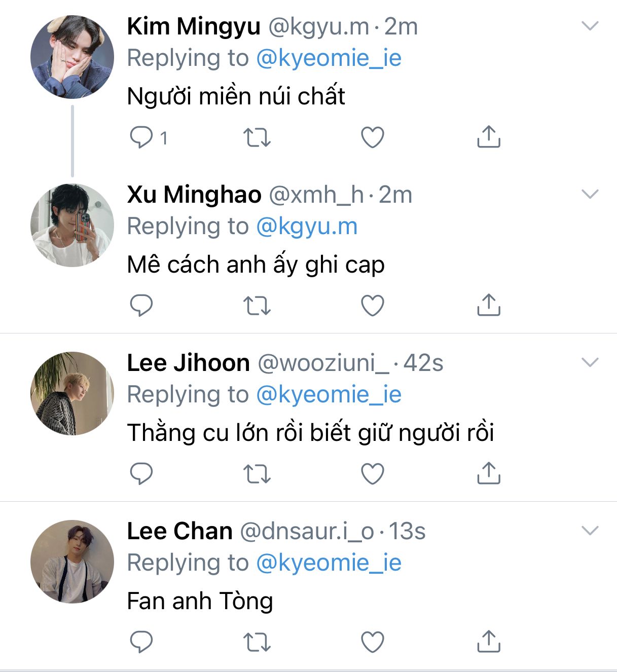Open @kyeomie_ie mention in Lee Chan's reply

click(x=329, y=563)
